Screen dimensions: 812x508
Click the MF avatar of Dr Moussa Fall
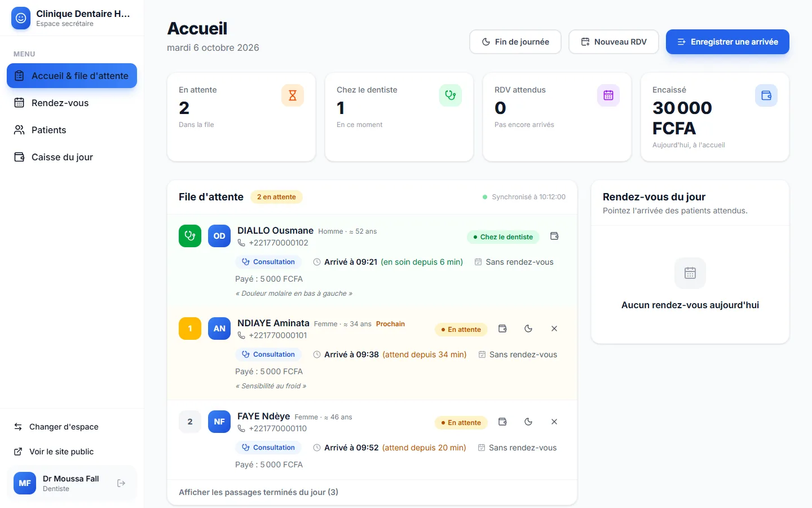25,483
